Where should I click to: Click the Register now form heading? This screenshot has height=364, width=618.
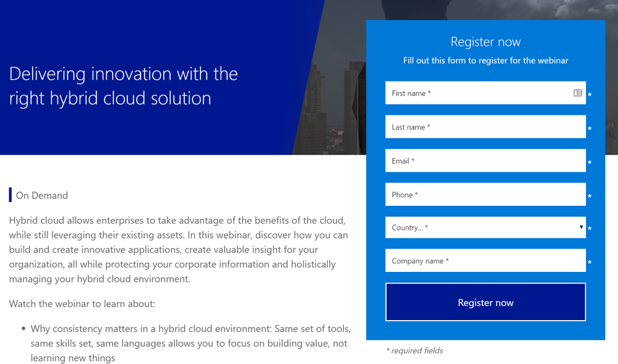tap(485, 41)
